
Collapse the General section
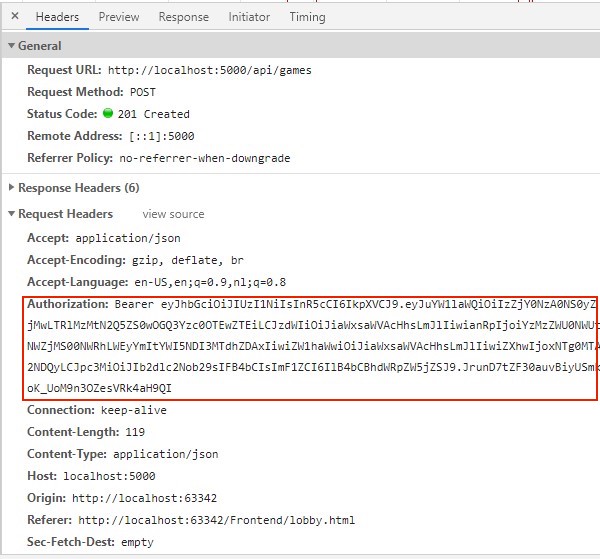pyautogui.click(x=11, y=46)
